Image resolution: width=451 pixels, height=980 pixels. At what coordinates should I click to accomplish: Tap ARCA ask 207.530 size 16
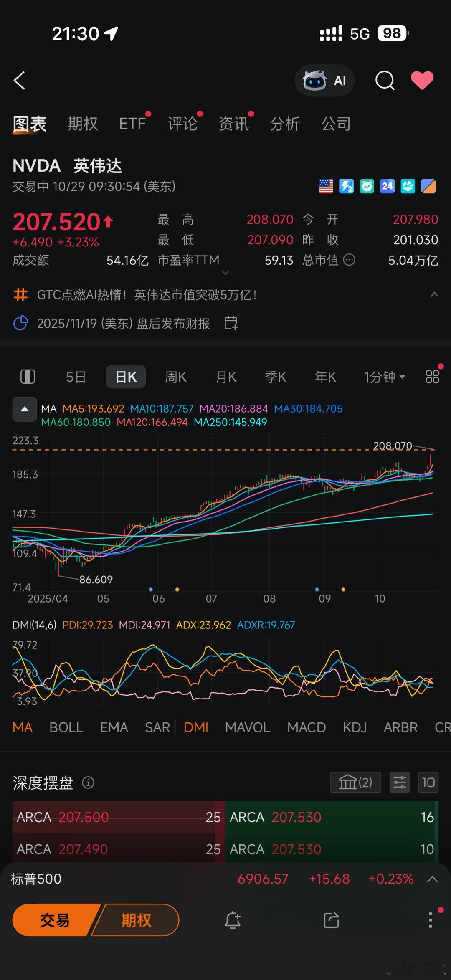pos(332,817)
